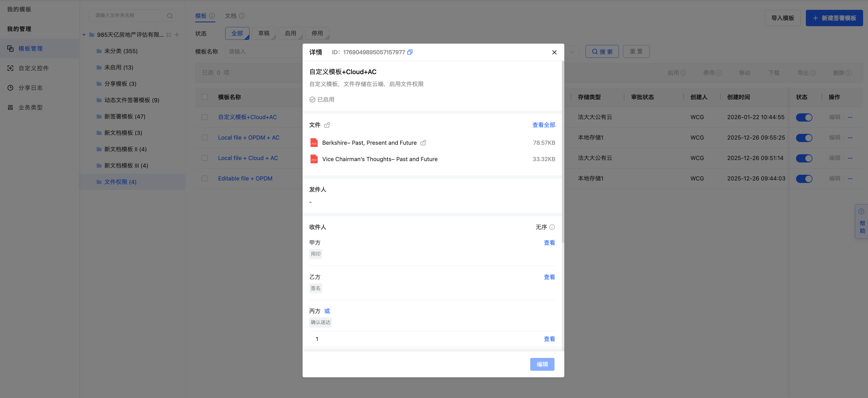Click lock icon next to Berkshire file
Viewport: 868px width, 398px height.
tap(423, 143)
